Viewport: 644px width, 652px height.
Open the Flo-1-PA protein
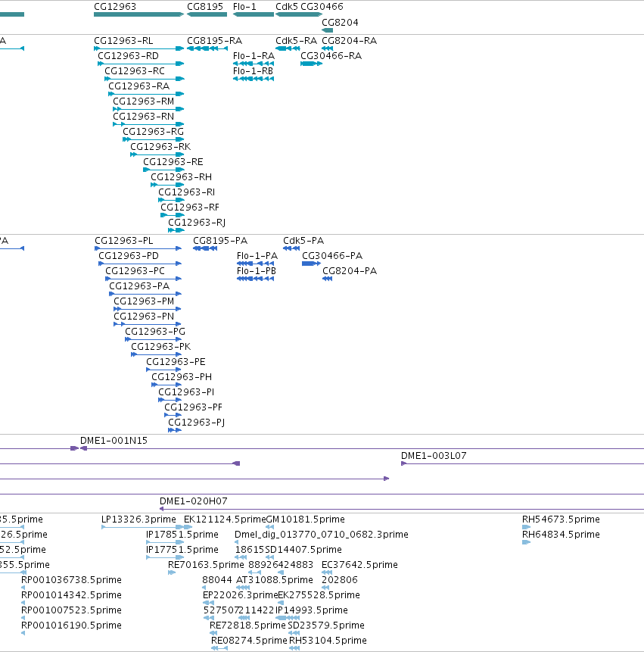[x=257, y=256]
